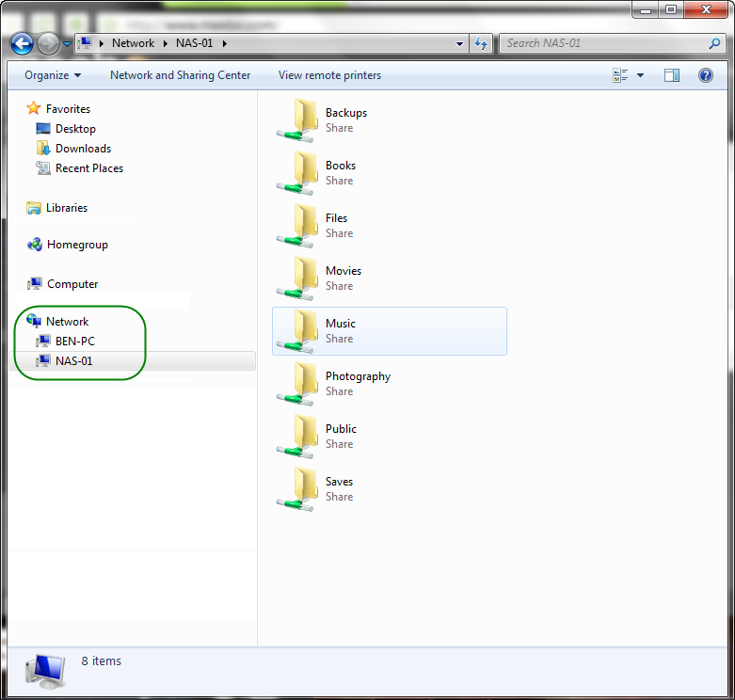Click the Libraries icon in sidebar

click(34, 208)
